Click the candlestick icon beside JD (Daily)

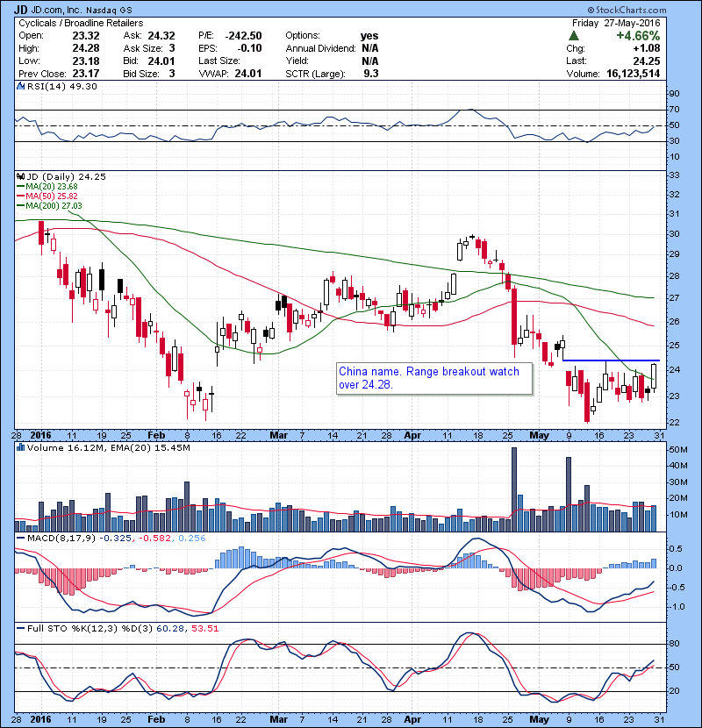pyautogui.click(x=20, y=176)
